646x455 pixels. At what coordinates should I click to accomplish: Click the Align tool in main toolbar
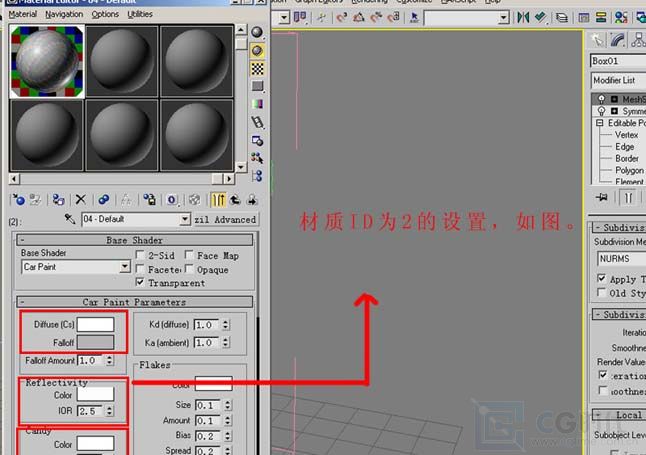[541, 17]
